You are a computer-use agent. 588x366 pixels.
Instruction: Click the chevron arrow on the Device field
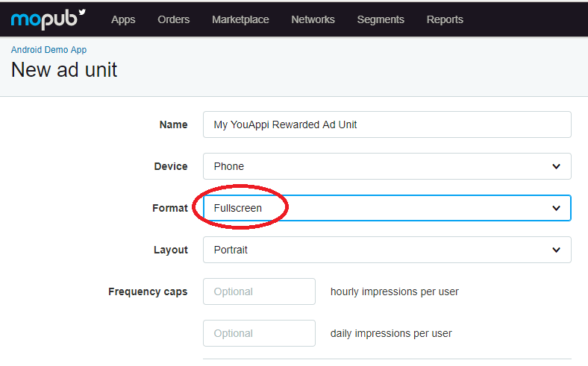coord(556,166)
